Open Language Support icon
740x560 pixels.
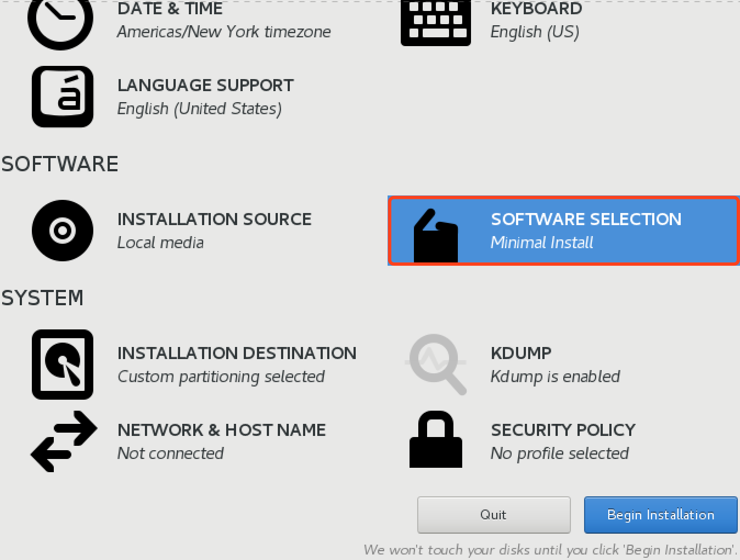point(63,97)
